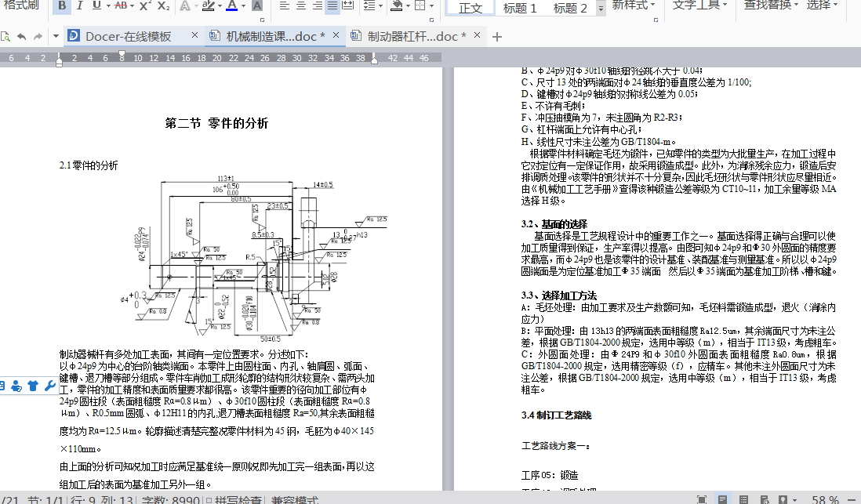Click 字数: 8990 in status bar
Screen dimensions: 861x504
(171, 499)
